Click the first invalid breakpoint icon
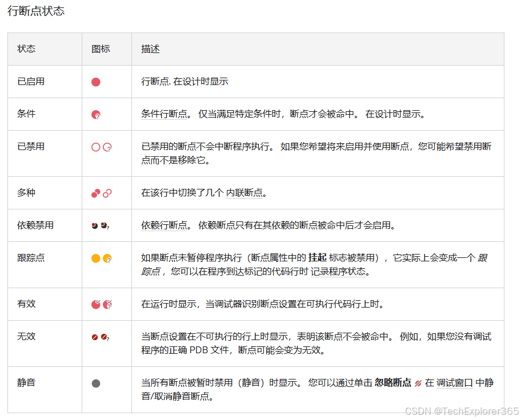Viewport: 521px width, 420px height. (x=95, y=337)
